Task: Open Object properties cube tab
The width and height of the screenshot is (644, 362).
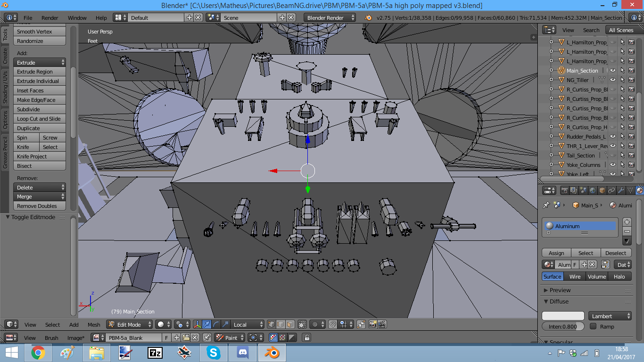Action: point(602,190)
